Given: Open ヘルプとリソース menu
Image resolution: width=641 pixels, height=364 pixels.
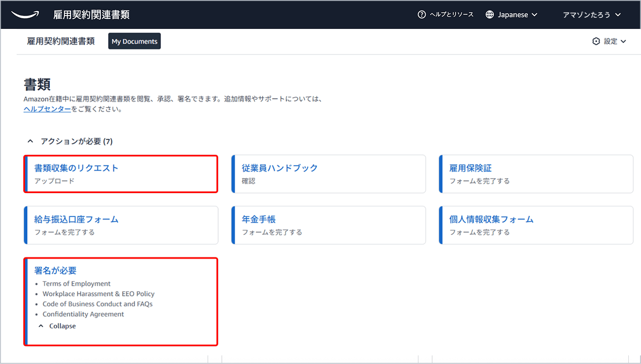Looking at the screenshot, I should coord(446,14).
